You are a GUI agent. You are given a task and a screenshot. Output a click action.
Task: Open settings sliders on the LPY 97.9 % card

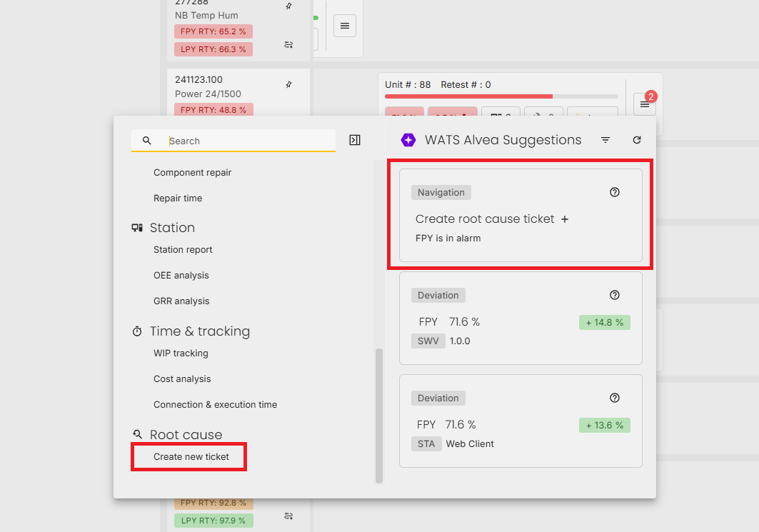(x=288, y=516)
